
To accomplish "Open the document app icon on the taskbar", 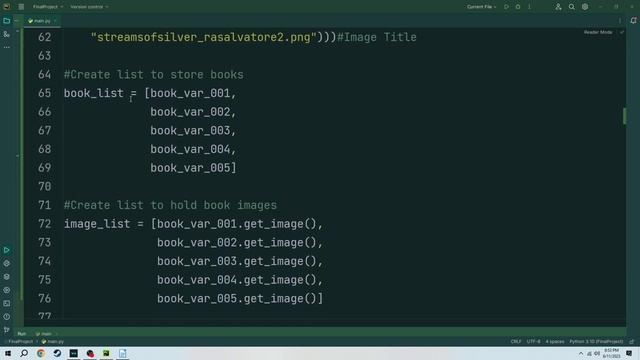I will pyautogui.click(x=122, y=353).
